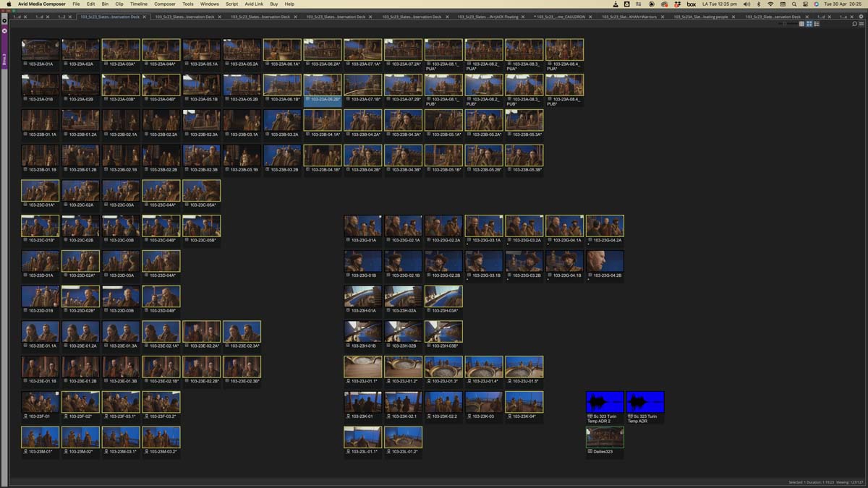Click sequence icon beside Dailies323
This screenshot has height=488, width=868.
tap(590, 452)
